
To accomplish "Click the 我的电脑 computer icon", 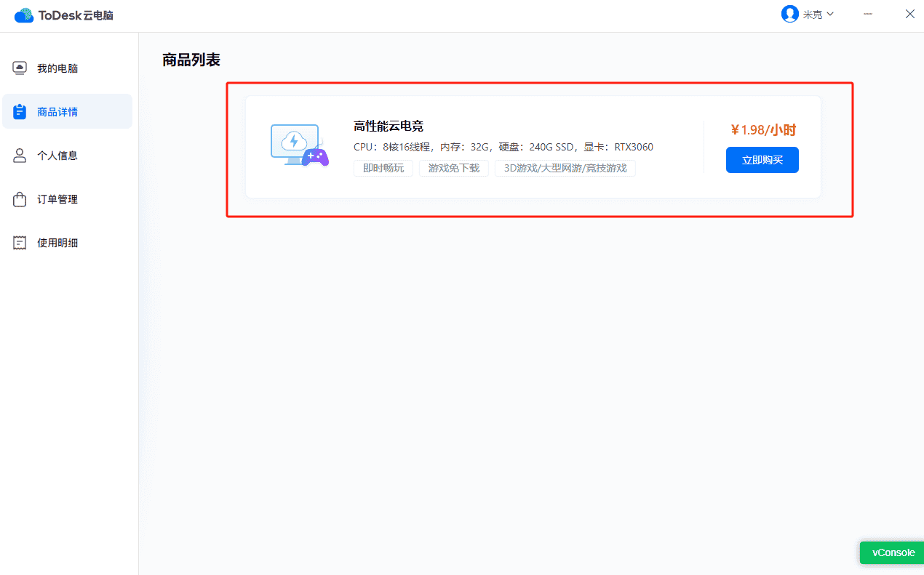I will click(x=19, y=67).
